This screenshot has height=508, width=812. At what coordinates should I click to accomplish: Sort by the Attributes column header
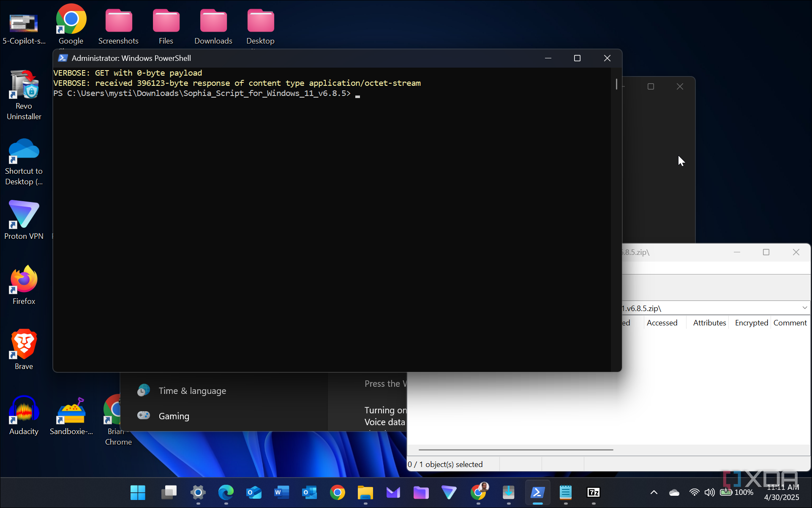click(709, 323)
